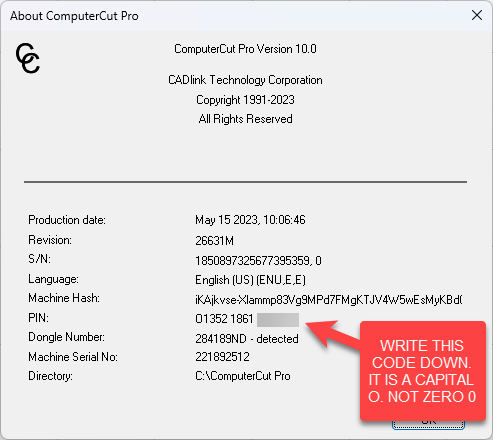The width and height of the screenshot is (493, 440).
Task: Click the Machine Serial No value 221892512
Action: pos(222,357)
